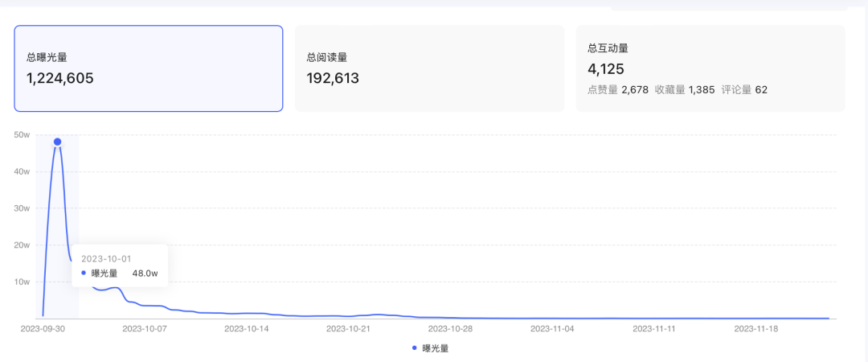Click the 2023-10-14 x-axis date label
Screen dimensions: 868x362
[x=246, y=328]
